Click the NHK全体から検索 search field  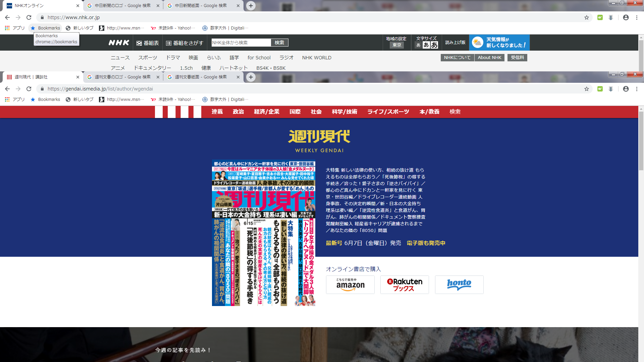coord(241,43)
